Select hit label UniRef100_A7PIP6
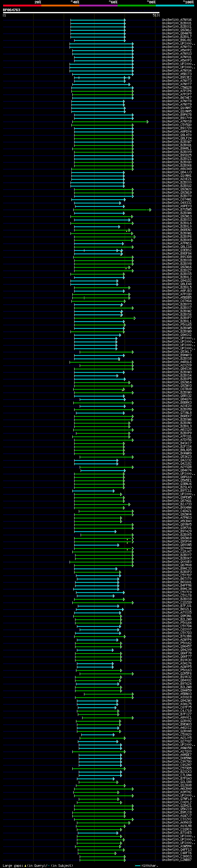The width and height of the screenshot is (197, 868). tap(177, 91)
